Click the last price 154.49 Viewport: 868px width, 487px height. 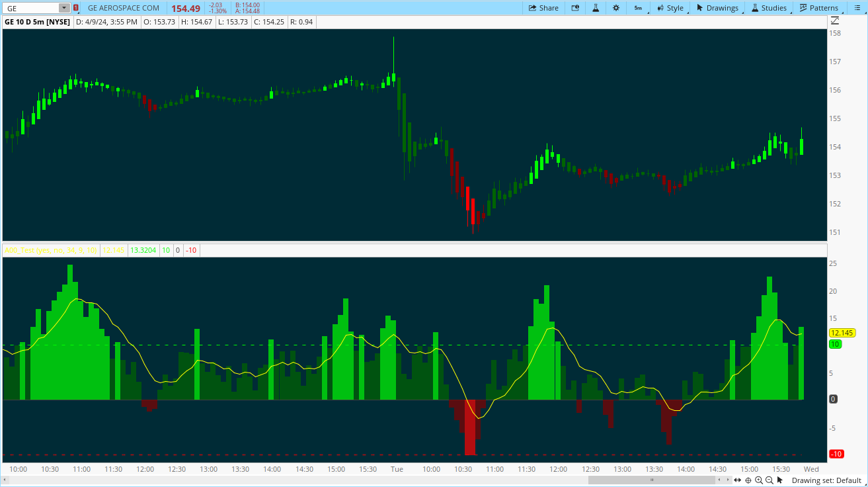coord(186,8)
